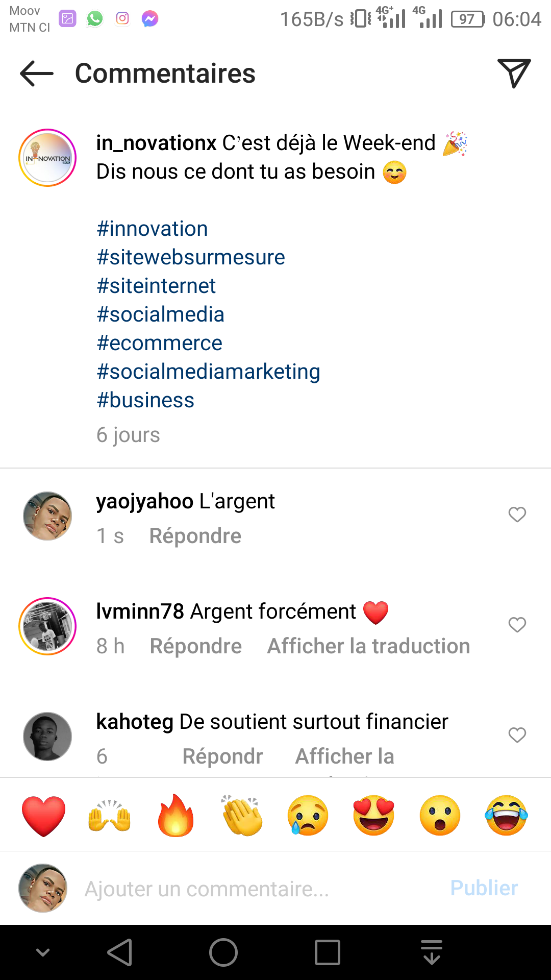Select the clapping hands emoji
Viewport: 551px width, 980px height.
[x=242, y=815]
